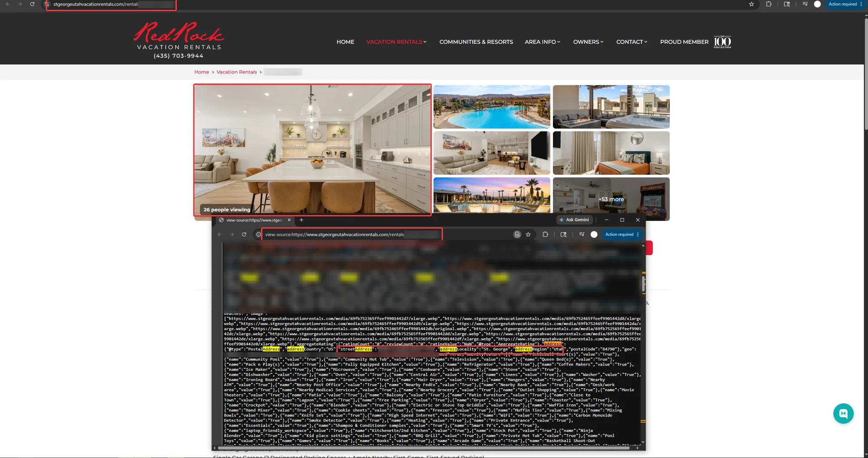Viewport: 868px width, 458px height.
Task: Expand the VACATION RENTALS nav dropdown
Action: click(396, 42)
